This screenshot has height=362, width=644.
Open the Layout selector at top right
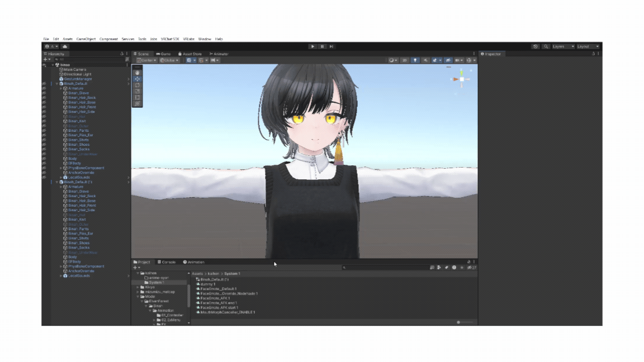point(589,46)
